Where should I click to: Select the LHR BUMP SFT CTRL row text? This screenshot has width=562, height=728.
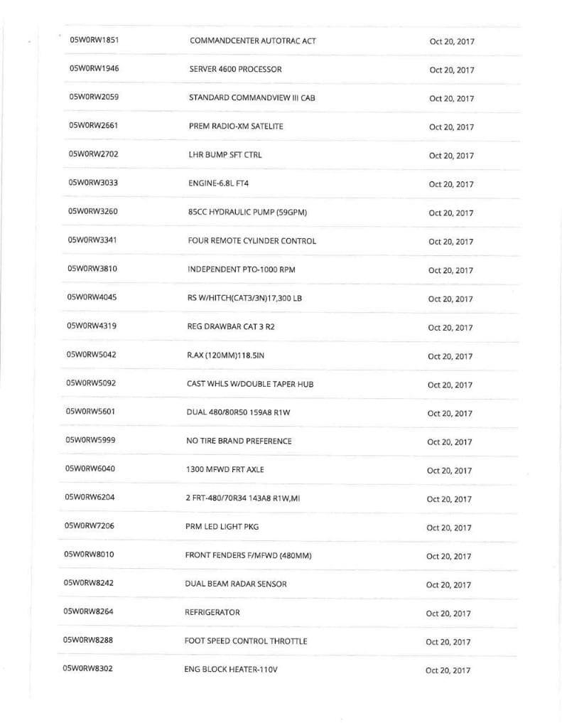click(225, 154)
